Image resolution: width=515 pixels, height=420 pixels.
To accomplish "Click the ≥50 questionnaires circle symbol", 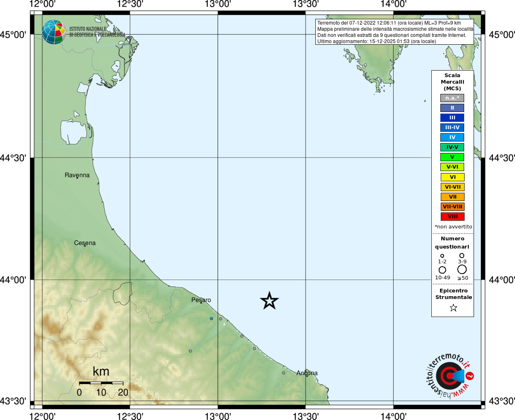I will coord(462,269).
